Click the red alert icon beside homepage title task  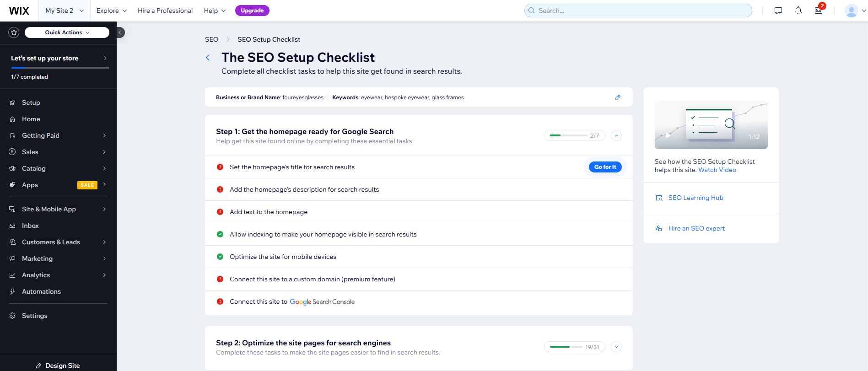(220, 167)
